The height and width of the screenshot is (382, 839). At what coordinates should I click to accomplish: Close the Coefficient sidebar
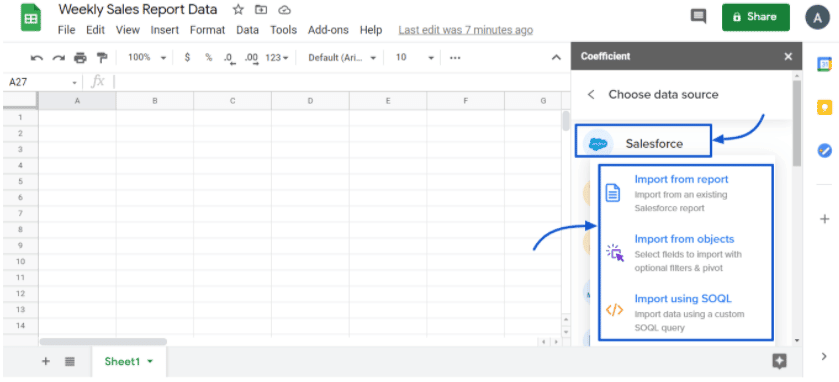[788, 56]
